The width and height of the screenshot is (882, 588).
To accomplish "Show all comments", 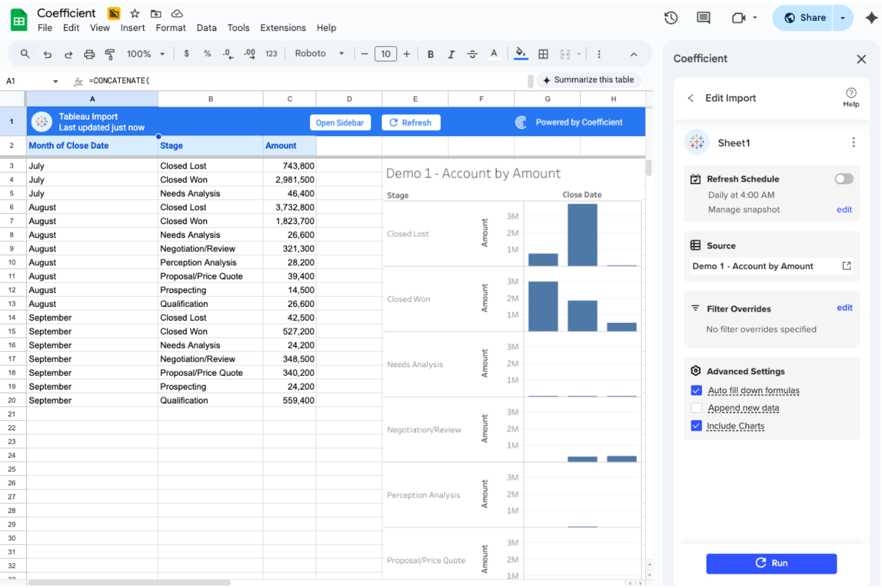I will (x=703, y=18).
